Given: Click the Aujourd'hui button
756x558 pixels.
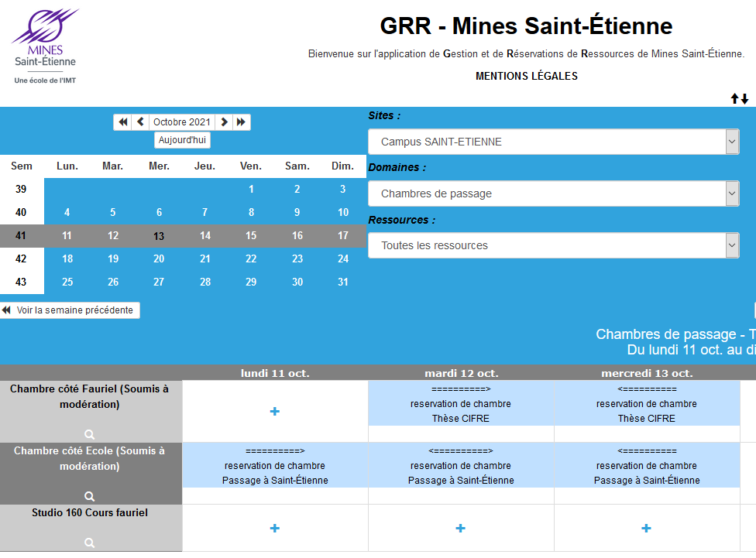Looking at the screenshot, I should 182,140.
